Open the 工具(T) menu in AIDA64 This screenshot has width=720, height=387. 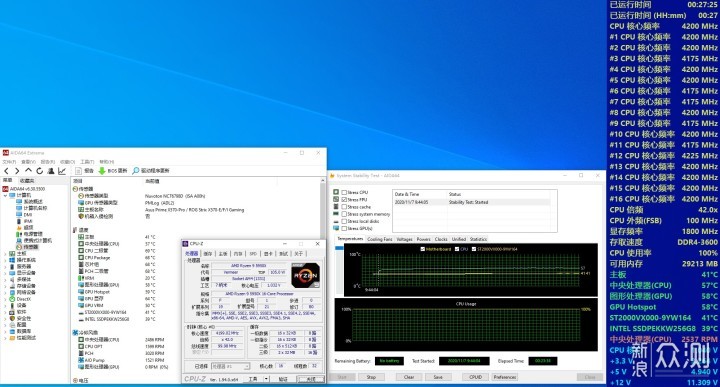click(87, 162)
